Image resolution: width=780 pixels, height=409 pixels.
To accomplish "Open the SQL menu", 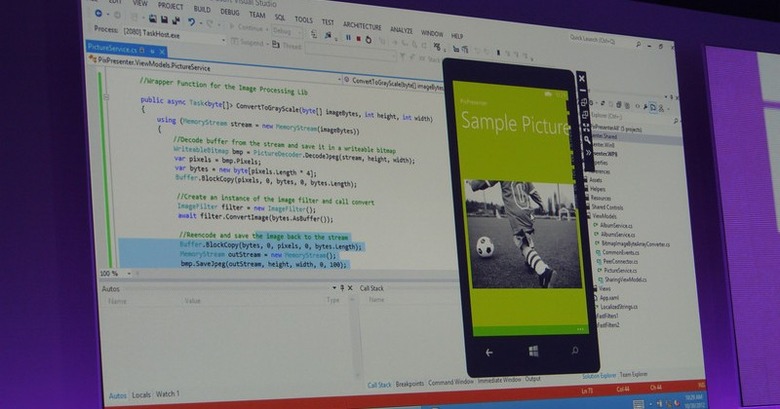I will (280, 17).
